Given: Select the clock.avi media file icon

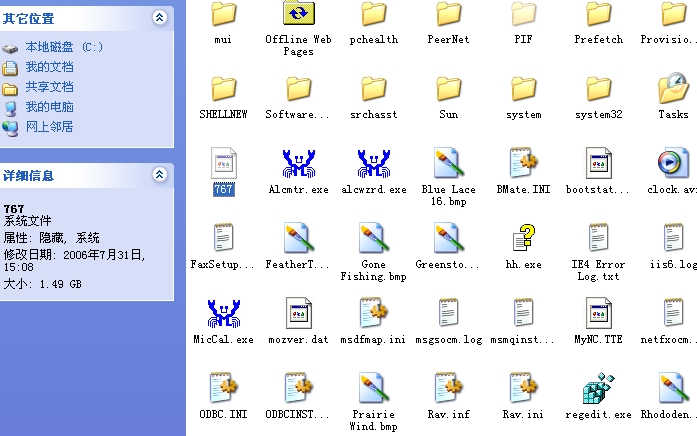Looking at the screenshot, I should pos(673,164).
